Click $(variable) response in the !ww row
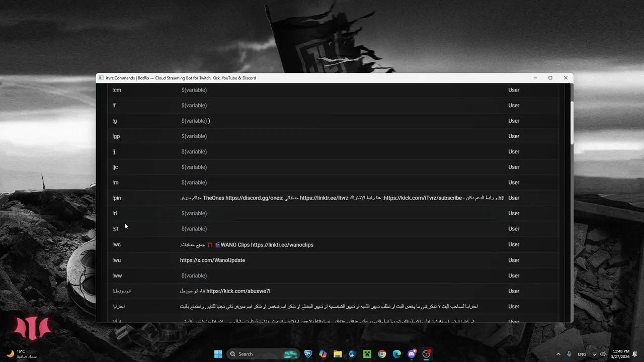This screenshot has width=644, height=362. 194,276
